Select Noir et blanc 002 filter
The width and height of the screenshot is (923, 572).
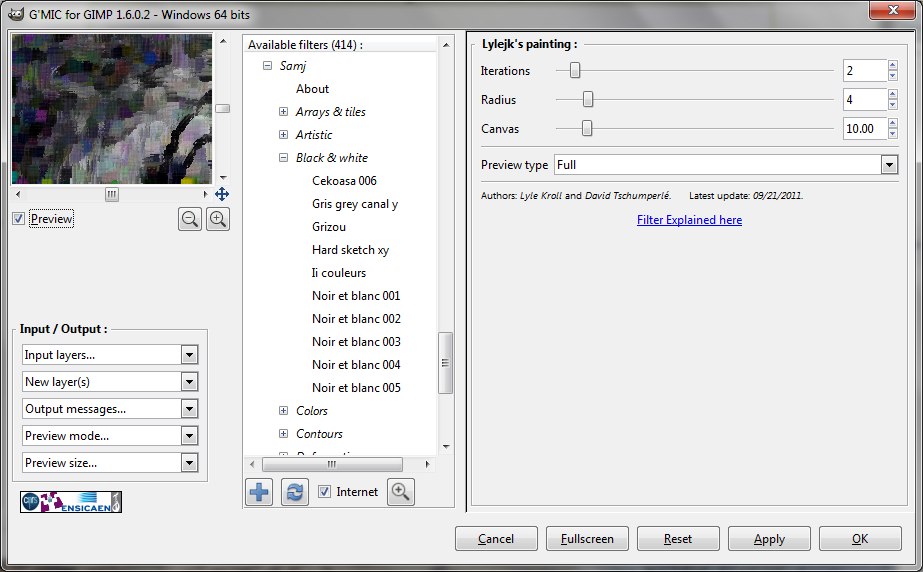(x=356, y=319)
